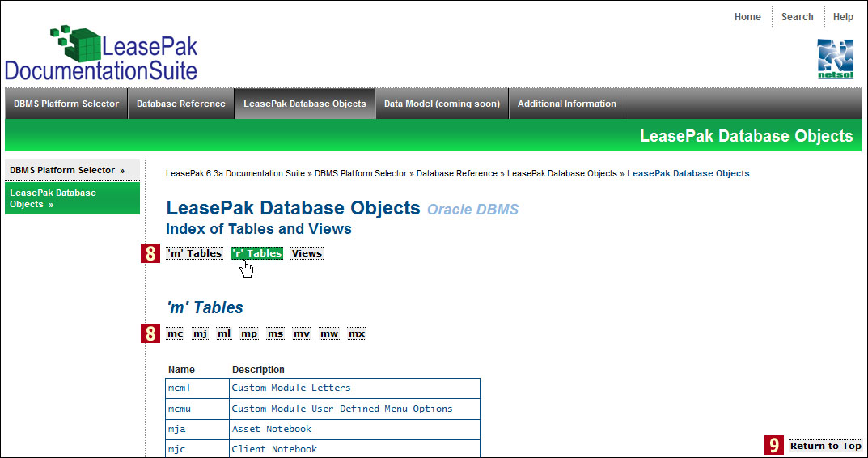Select the Additional Information tab
The height and width of the screenshot is (458, 868).
(567, 104)
